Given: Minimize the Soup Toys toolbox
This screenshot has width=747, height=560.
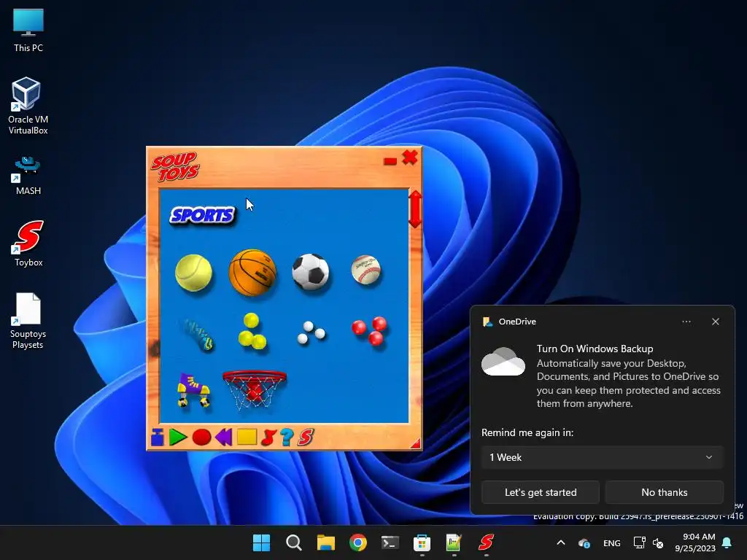Looking at the screenshot, I should coord(390,161).
